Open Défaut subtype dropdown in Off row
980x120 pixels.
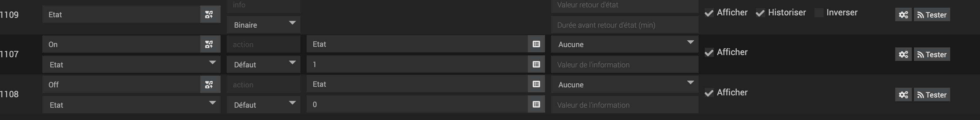coord(264,105)
